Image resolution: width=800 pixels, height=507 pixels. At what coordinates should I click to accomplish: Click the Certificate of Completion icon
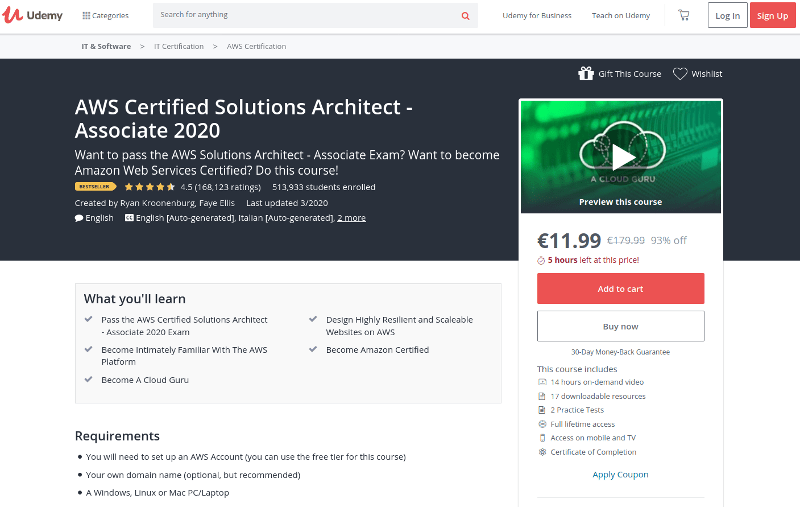click(x=542, y=452)
